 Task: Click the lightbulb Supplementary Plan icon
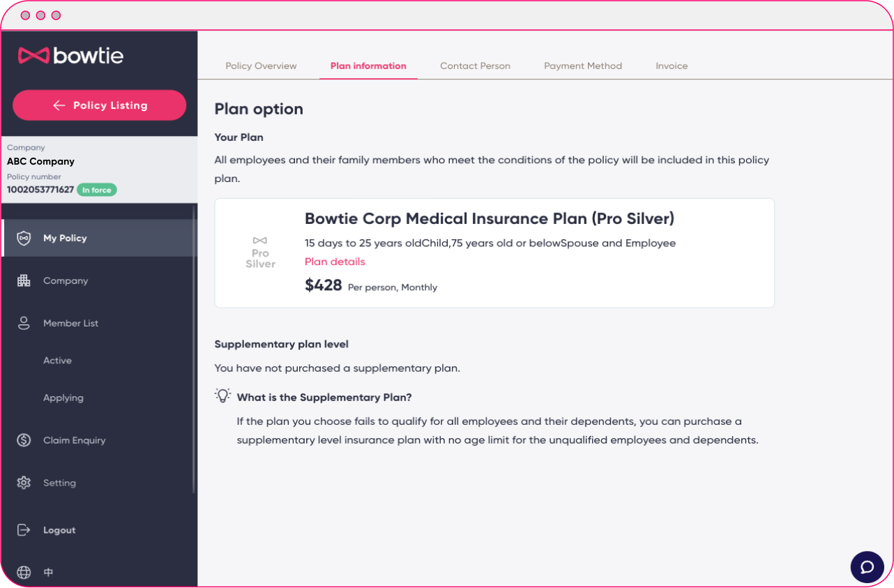[x=222, y=395]
